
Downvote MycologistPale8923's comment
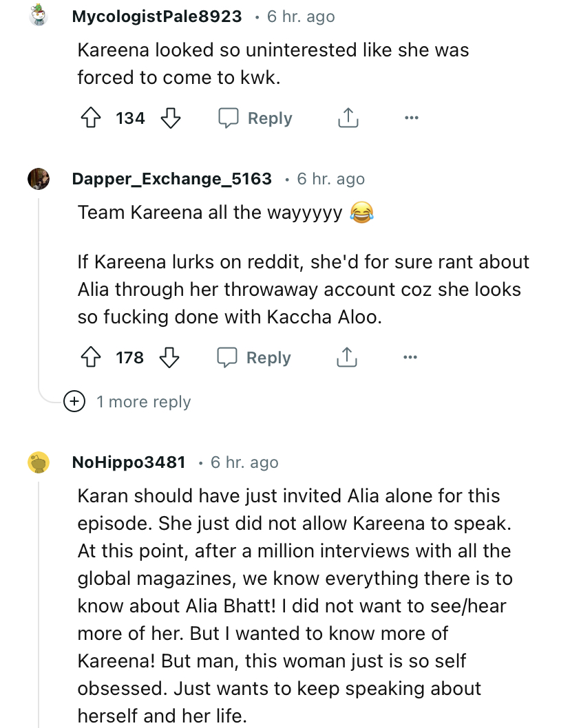point(169,118)
